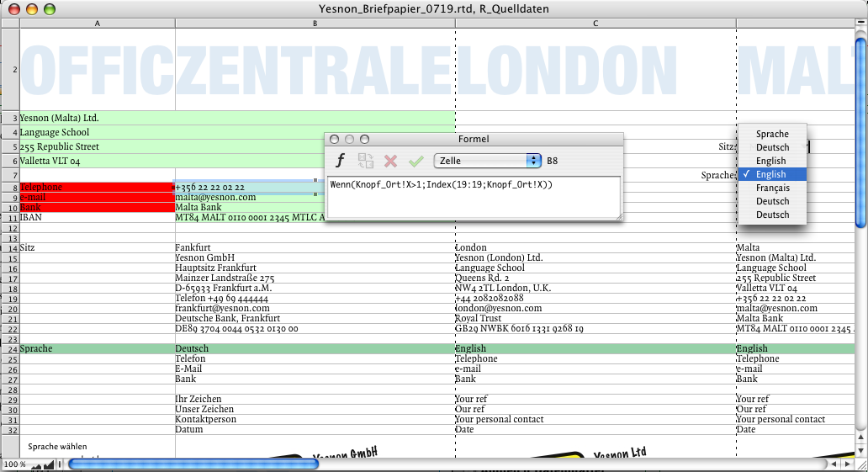Select row 24 header
This screenshot has height=472, width=868.
(10, 348)
